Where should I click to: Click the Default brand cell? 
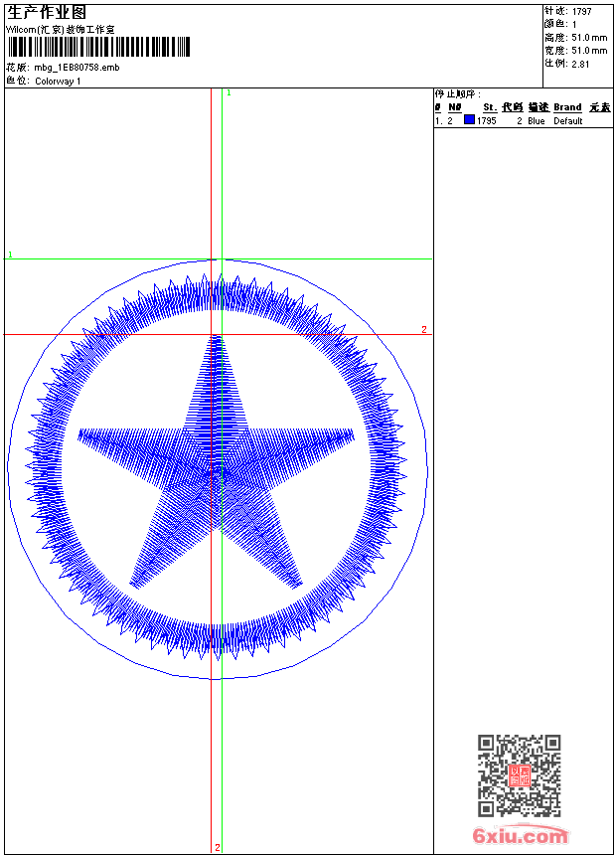(x=567, y=120)
